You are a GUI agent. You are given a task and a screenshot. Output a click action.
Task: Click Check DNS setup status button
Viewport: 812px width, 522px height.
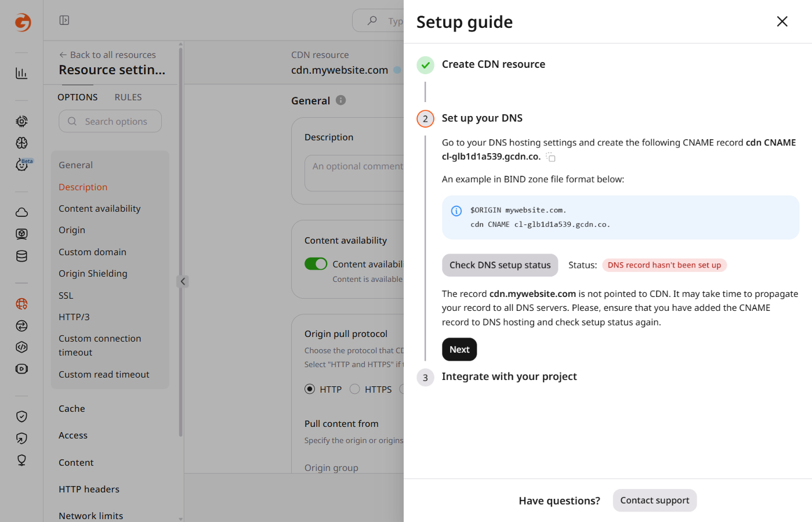point(500,265)
